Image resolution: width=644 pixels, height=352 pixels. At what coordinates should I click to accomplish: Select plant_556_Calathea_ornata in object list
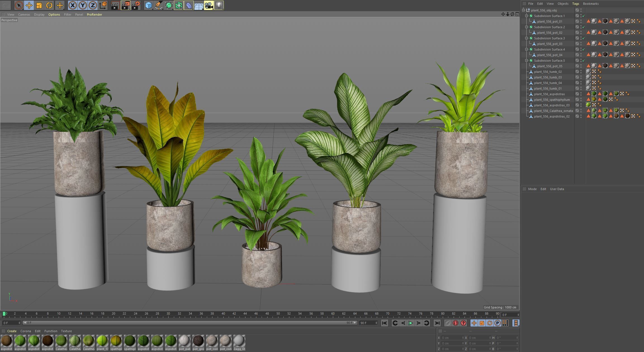[x=553, y=111]
